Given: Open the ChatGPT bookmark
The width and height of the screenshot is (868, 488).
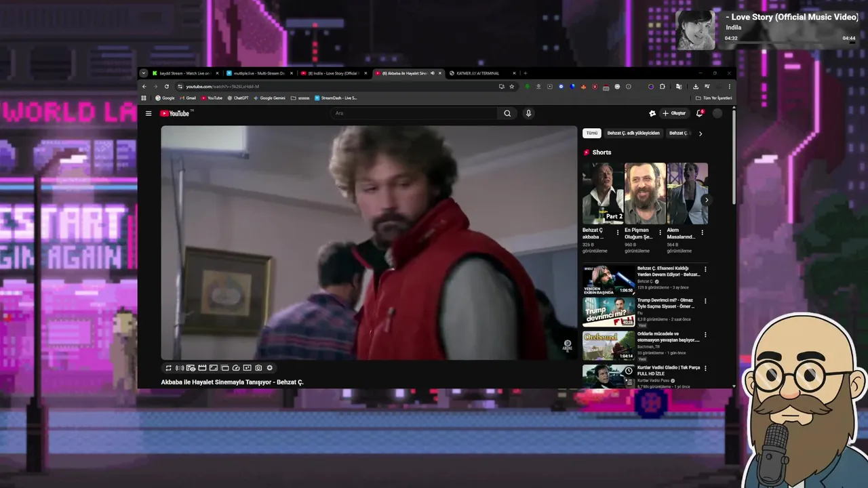Looking at the screenshot, I should point(237,98).
